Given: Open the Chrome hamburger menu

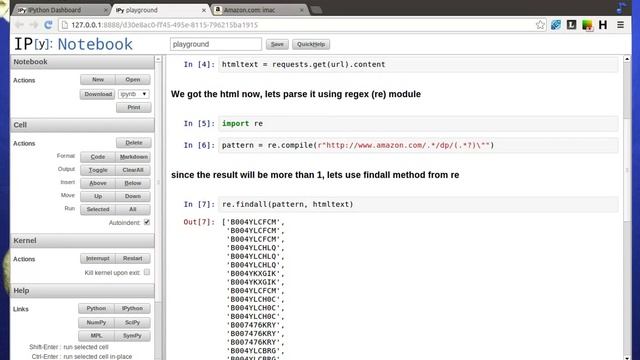Looking at the screenshot, I should tap(620, 25).
